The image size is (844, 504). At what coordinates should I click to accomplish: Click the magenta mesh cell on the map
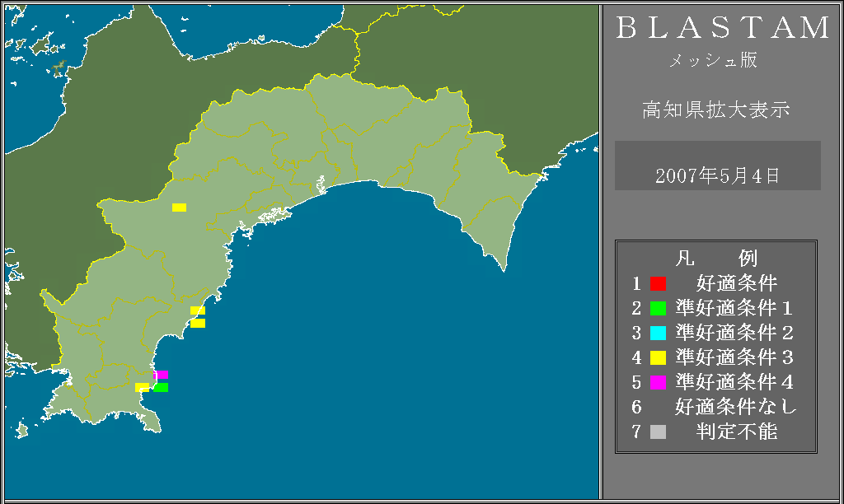click(x=162, y=375)
